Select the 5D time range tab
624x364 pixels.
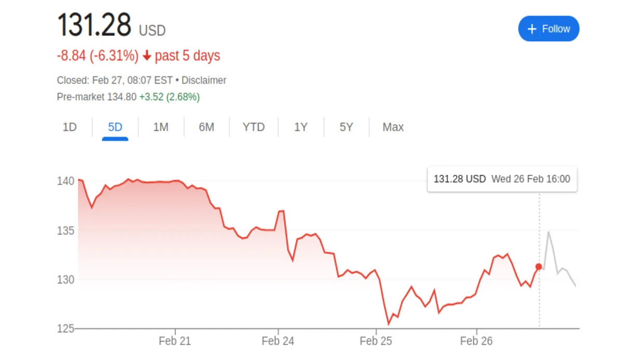click(115, 127)
